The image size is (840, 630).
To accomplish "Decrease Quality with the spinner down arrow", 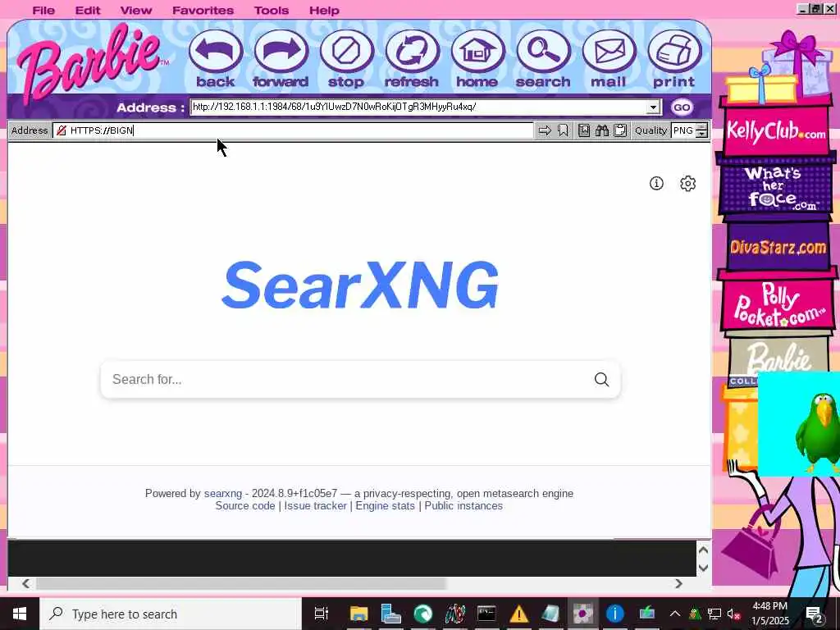I will point(702,134).
